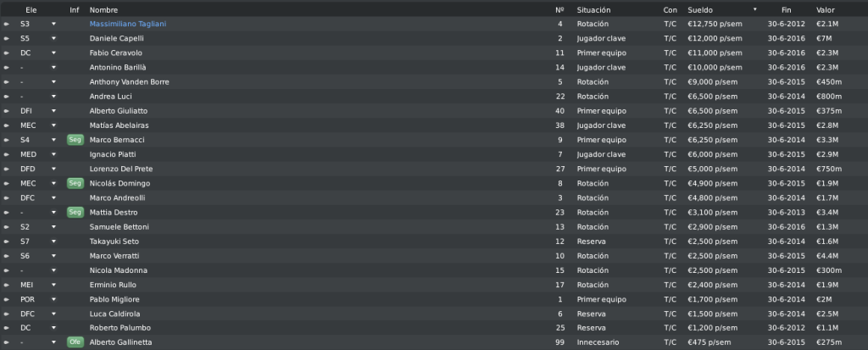Image resolution: width=868 pixels, height=350 pixels.
Task: Open selection dropdown for Roberto Palumbo
Action: 53,328
